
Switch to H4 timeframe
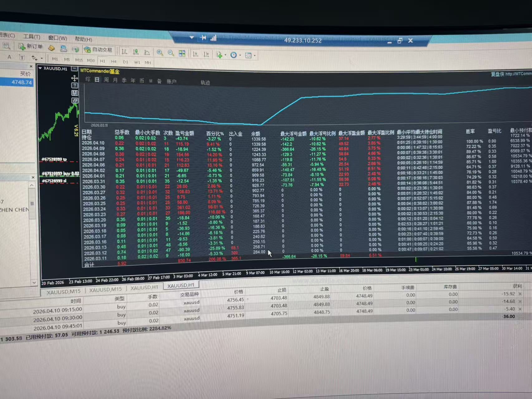[x=114, y=61]
